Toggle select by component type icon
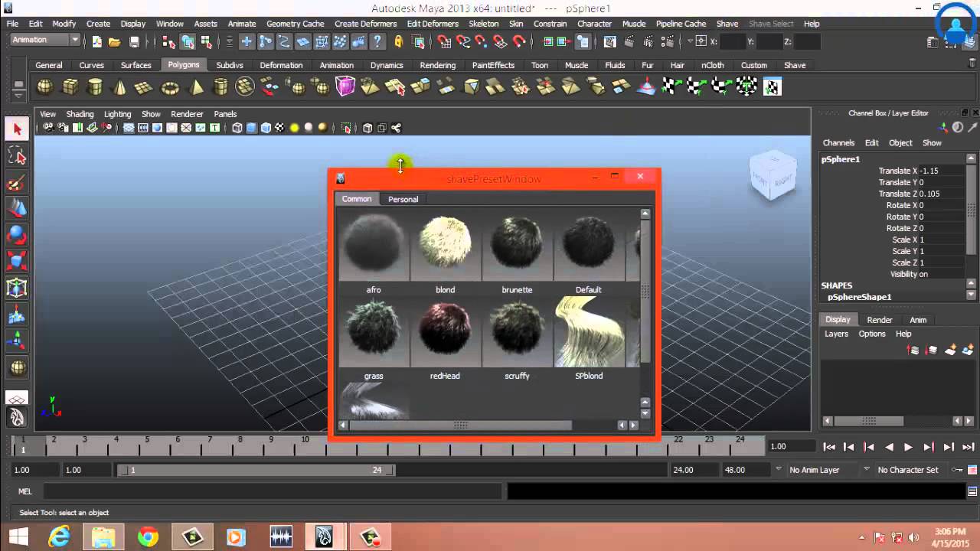Image resolution: width=980 pixels, height=551 pixels. click(207, 41)
